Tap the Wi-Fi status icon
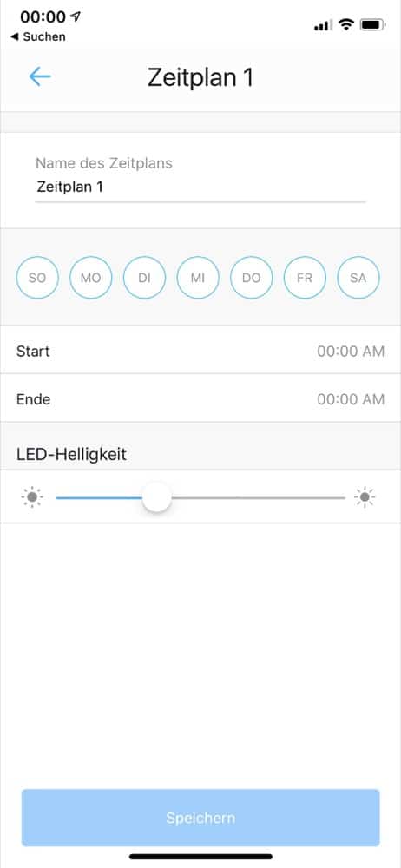The height and width of the screenshot is (868, 401). [346, 25]
